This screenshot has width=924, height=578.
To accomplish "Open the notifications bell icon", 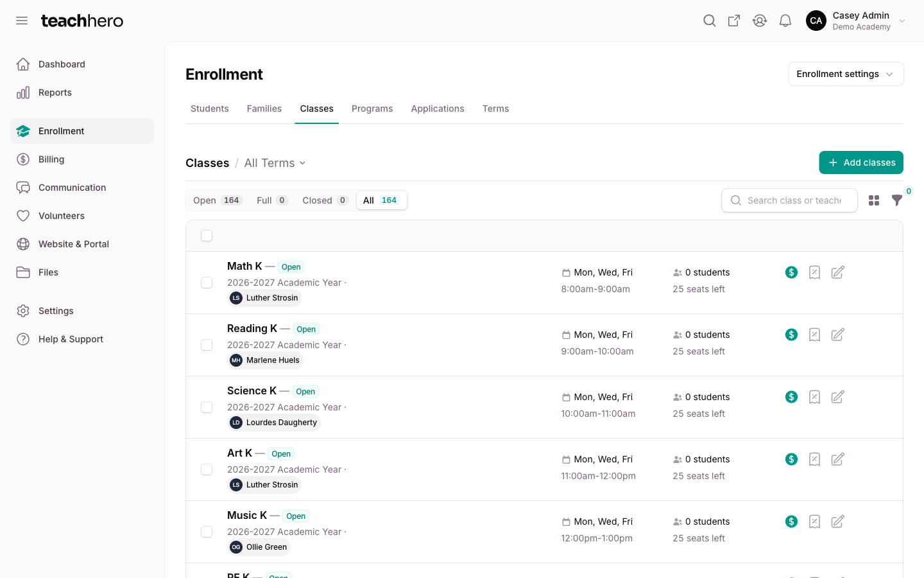I will (785, 21).
